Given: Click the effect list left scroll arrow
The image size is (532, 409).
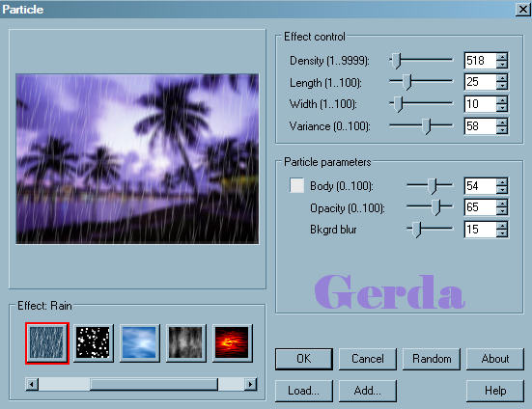Looking at the screenshot, I should click(32, 384).
